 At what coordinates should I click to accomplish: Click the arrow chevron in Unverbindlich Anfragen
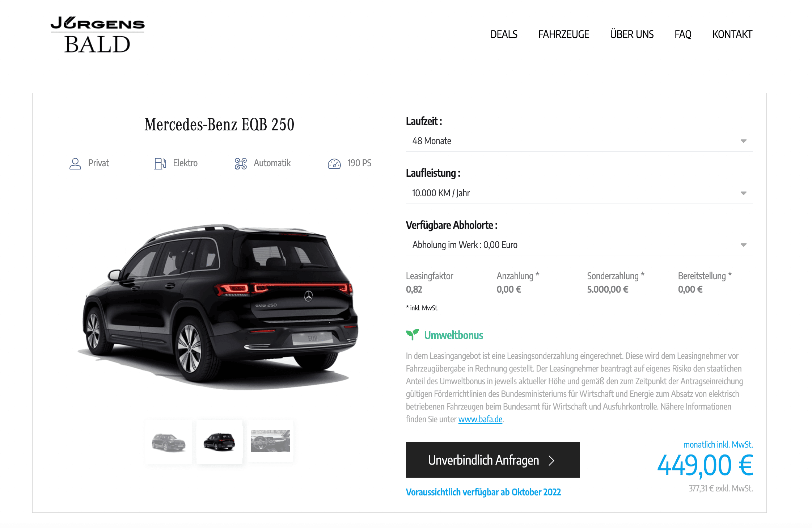point(551,460)
